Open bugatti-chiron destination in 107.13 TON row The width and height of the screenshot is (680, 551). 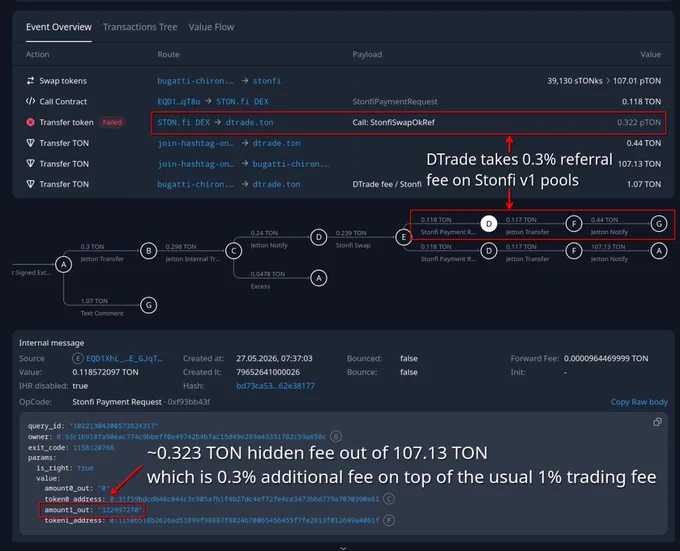coord(291,163)
